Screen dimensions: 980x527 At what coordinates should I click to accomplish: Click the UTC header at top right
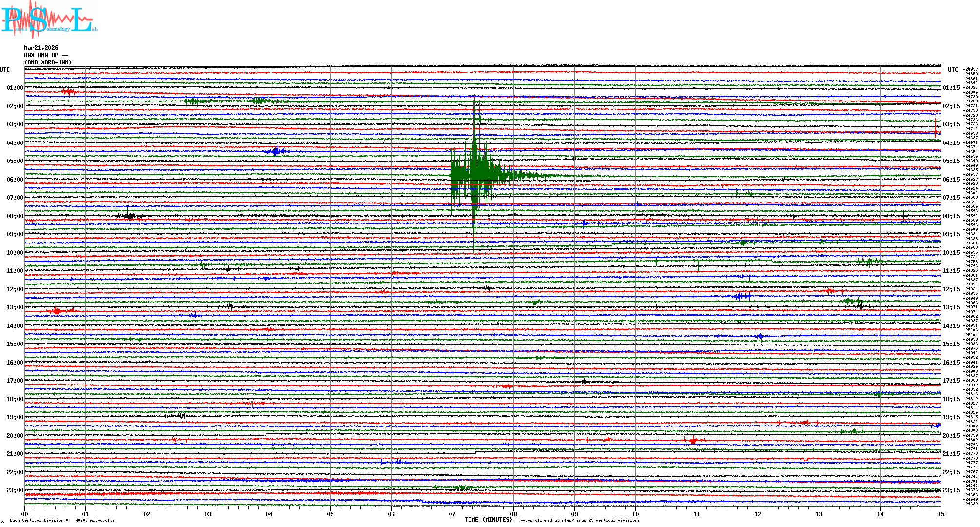pos(953,70)
